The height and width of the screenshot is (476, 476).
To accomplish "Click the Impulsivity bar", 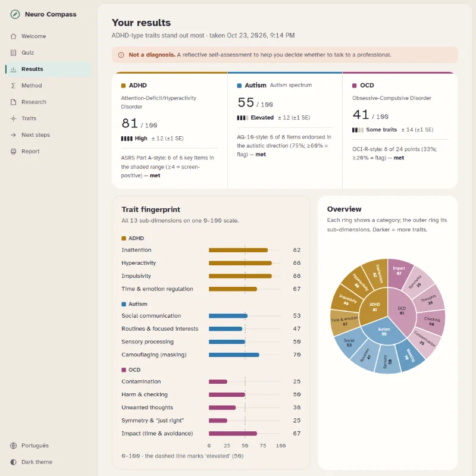I will pos(240,276).
